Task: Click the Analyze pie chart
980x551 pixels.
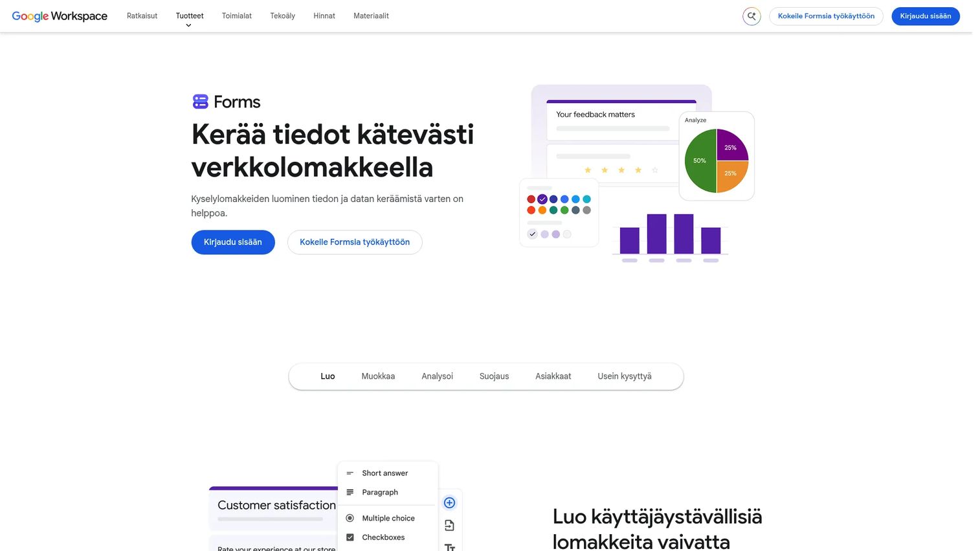Action: (717, 161)
